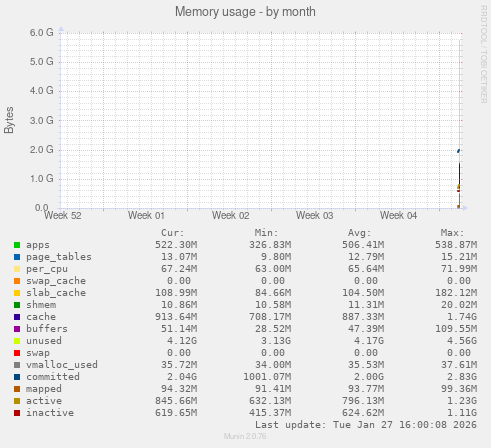Click the green apps legend color swatch
This screenshot has height=448, width=491.
(x=17, y=245)
